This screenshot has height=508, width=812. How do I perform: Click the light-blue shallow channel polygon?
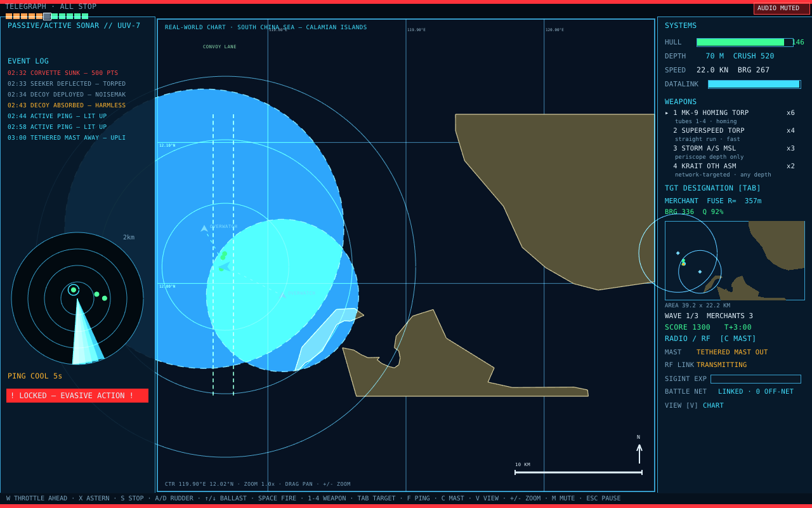[x=327, y=337]
